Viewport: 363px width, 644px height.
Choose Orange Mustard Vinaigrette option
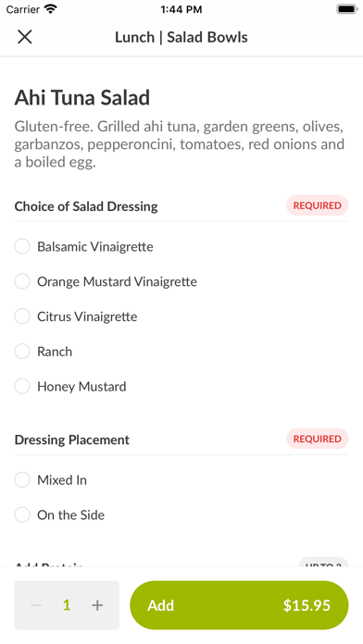point(181,281)
